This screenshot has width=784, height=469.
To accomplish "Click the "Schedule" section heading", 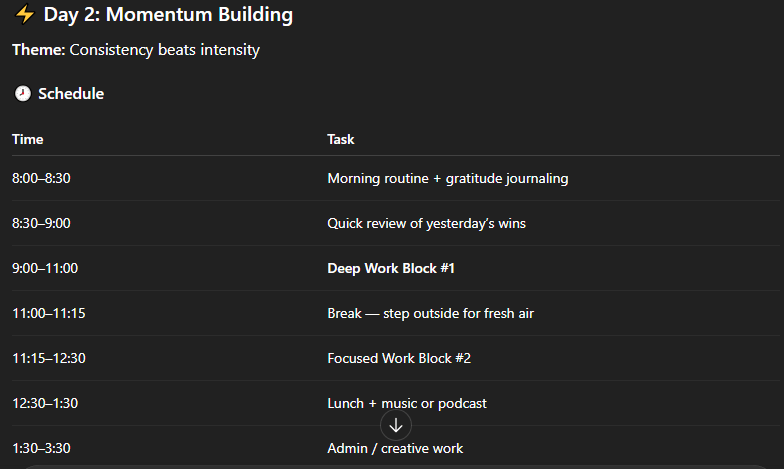I will tap(71, 94).
